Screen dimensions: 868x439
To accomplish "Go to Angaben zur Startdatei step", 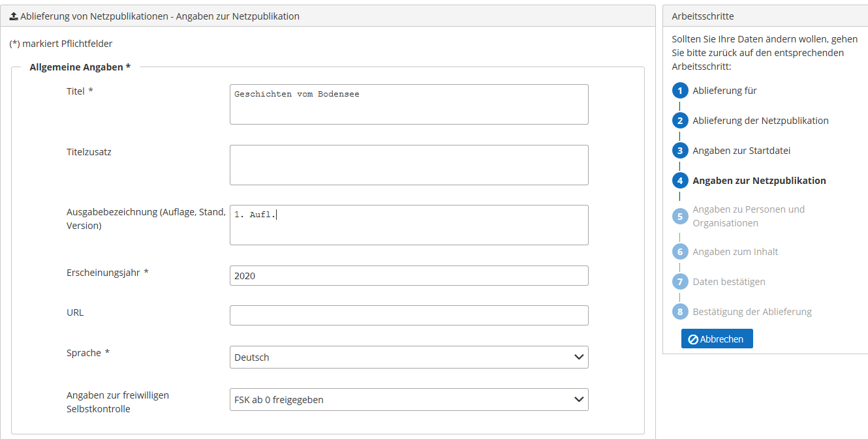I will [x=741, y=151].
